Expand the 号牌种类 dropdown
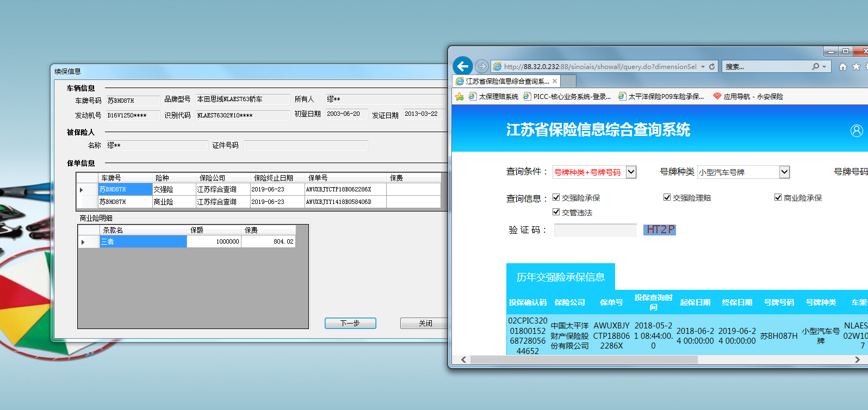Image resolution: width=868 pixels, height=410 pixels. coord(784,172)
